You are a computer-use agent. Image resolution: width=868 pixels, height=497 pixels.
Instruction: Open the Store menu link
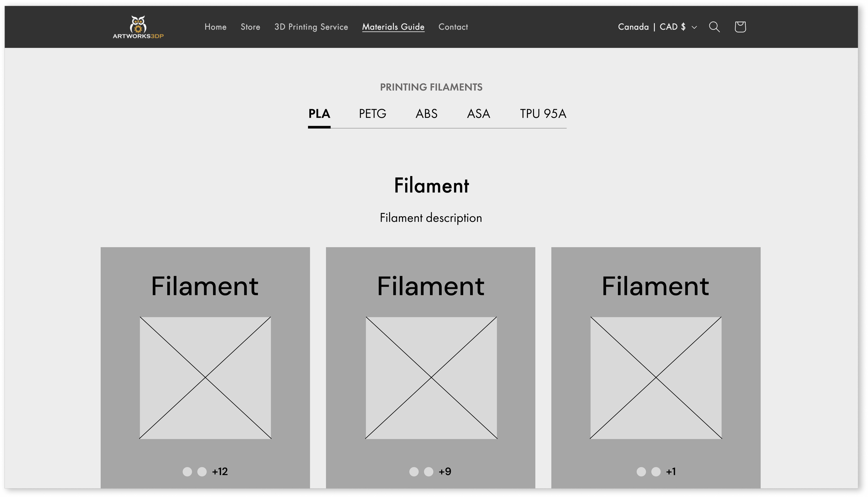coord(250,27)
